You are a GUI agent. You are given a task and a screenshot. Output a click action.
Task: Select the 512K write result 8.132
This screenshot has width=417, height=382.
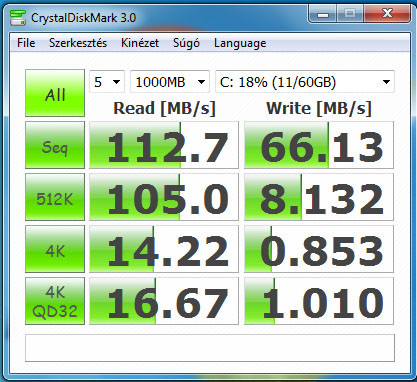[319, 197]
